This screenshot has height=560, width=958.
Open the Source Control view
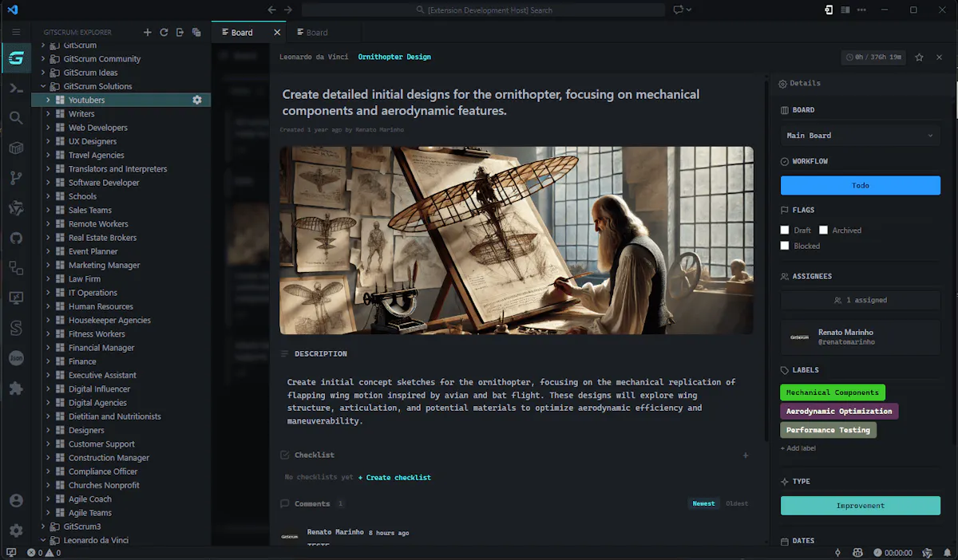pos(16,178)
